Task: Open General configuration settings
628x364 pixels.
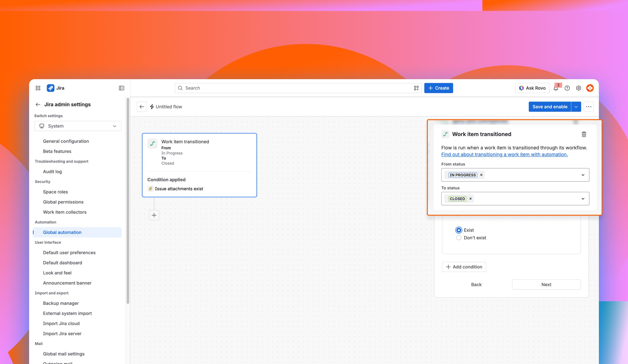Action: (66, 141)
